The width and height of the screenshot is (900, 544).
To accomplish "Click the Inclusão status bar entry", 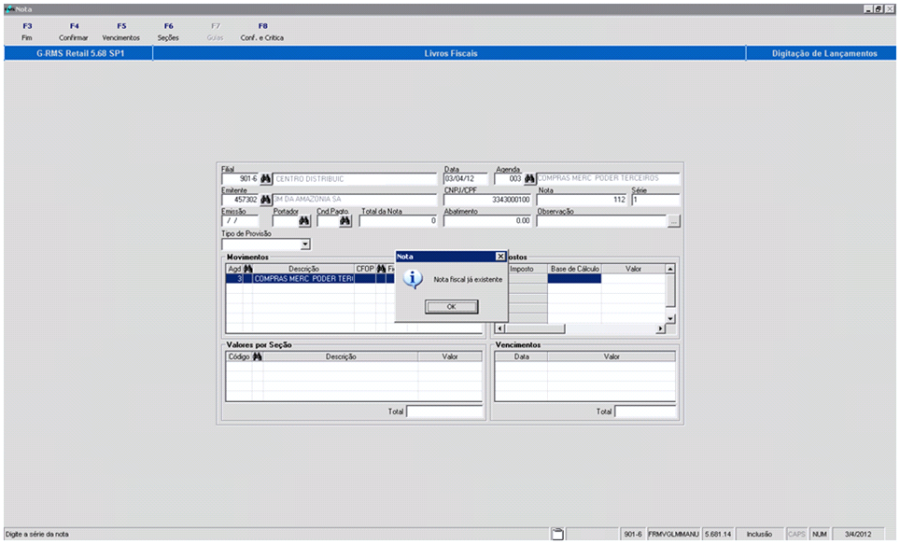I will coord(759,534).
